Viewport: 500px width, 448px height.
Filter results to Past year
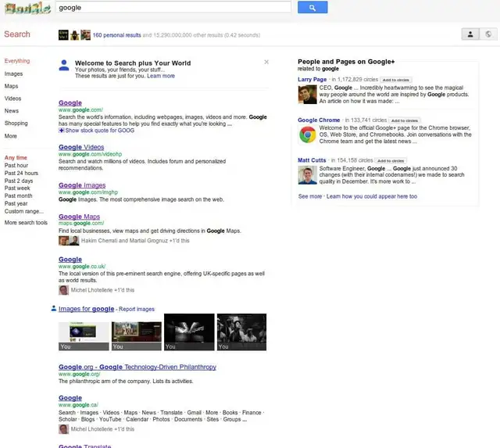coord(16,203)
